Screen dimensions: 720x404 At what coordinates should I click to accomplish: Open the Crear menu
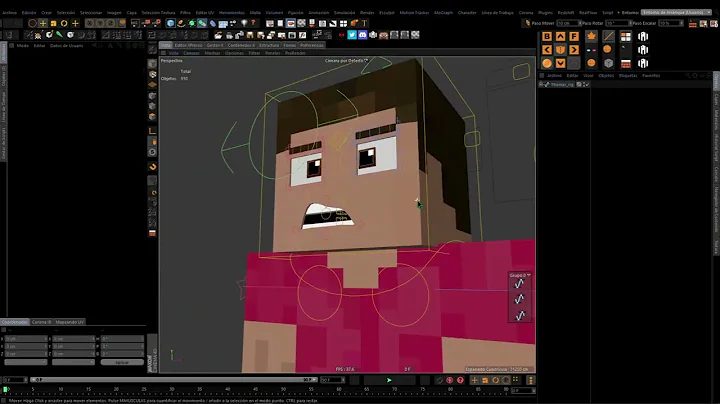(x=46, y=12)
